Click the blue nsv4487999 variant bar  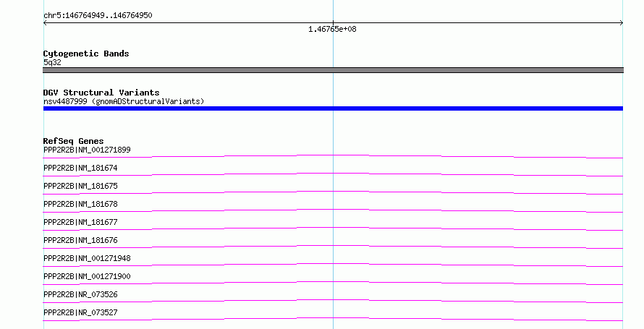333,108
